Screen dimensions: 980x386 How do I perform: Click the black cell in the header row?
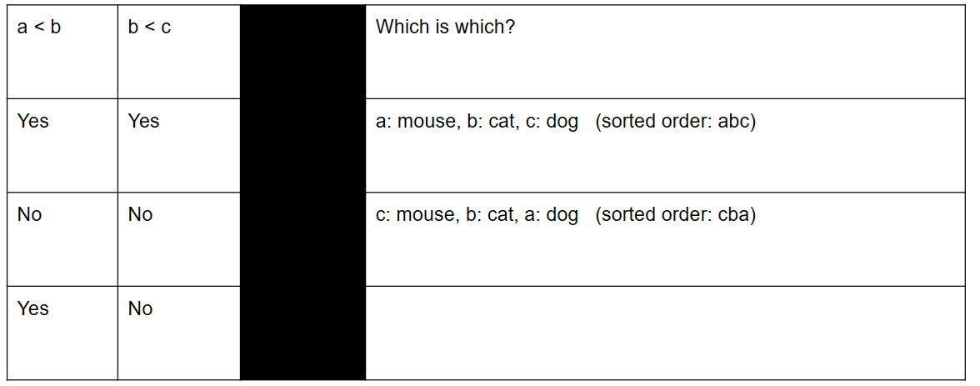point(302,52)
